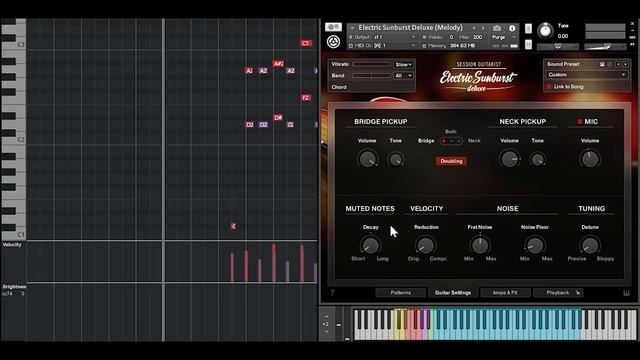Select the C3 note in piano roll
Screen dimensions: 640x360
(305, 43)
